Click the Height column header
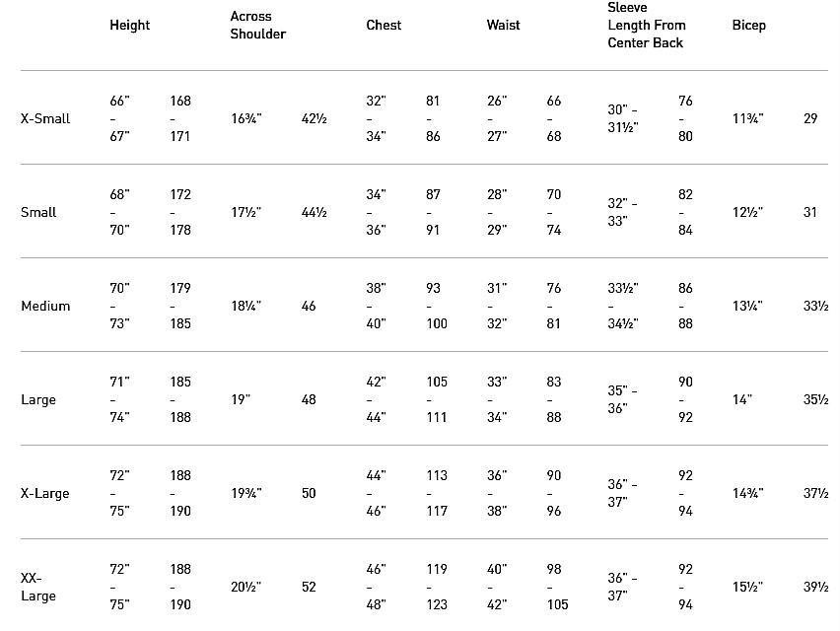The width and height of the screenshot is (840, 631). [130, 26]
